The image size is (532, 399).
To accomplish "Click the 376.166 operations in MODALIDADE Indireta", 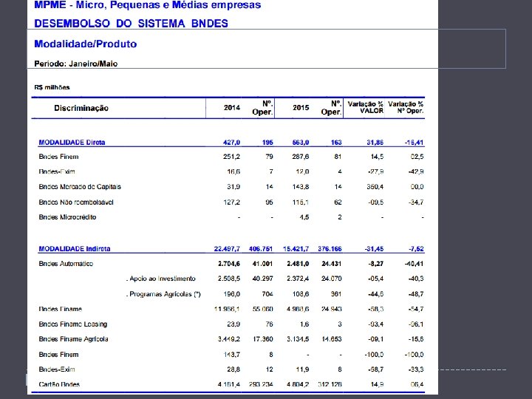I will pos(330,249).
